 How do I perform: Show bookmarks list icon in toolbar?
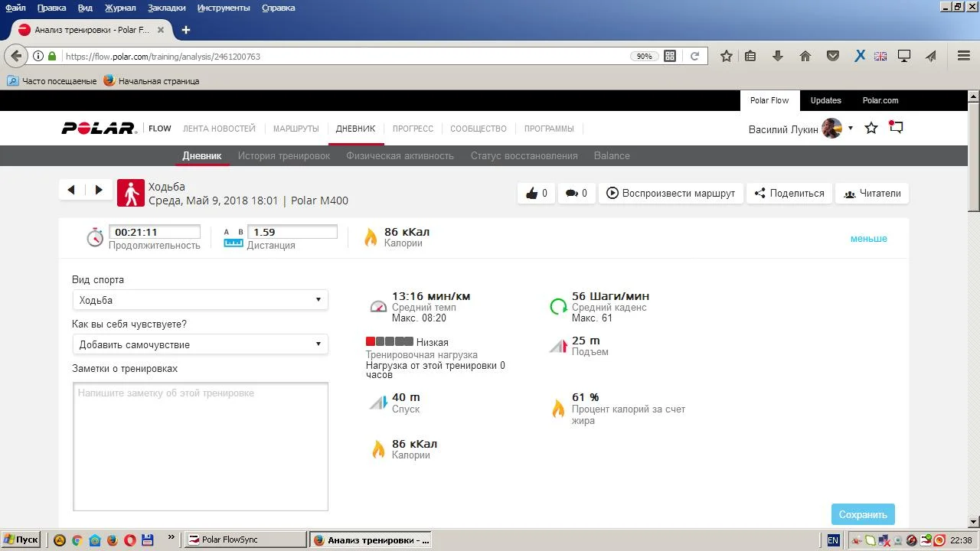coord(750,56)
